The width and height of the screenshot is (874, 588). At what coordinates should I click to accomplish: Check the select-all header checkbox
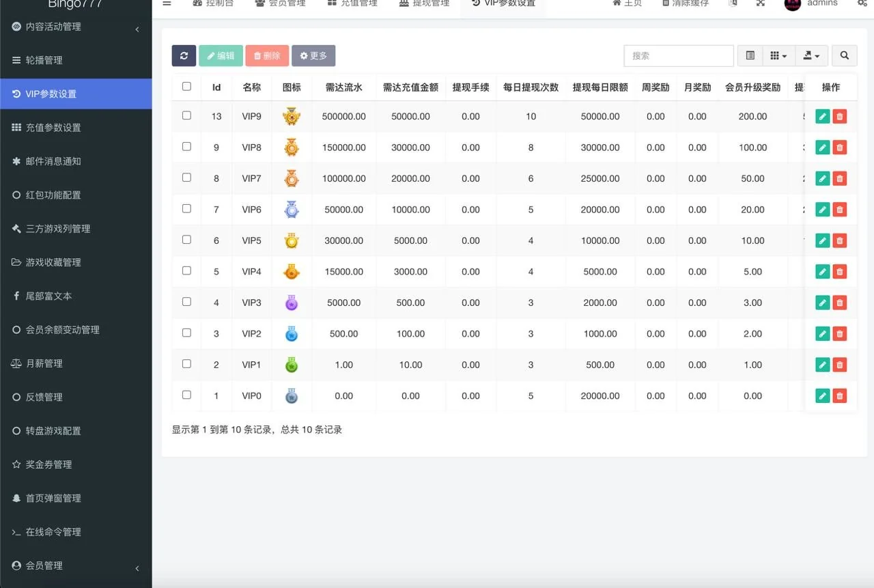(186, 87)
